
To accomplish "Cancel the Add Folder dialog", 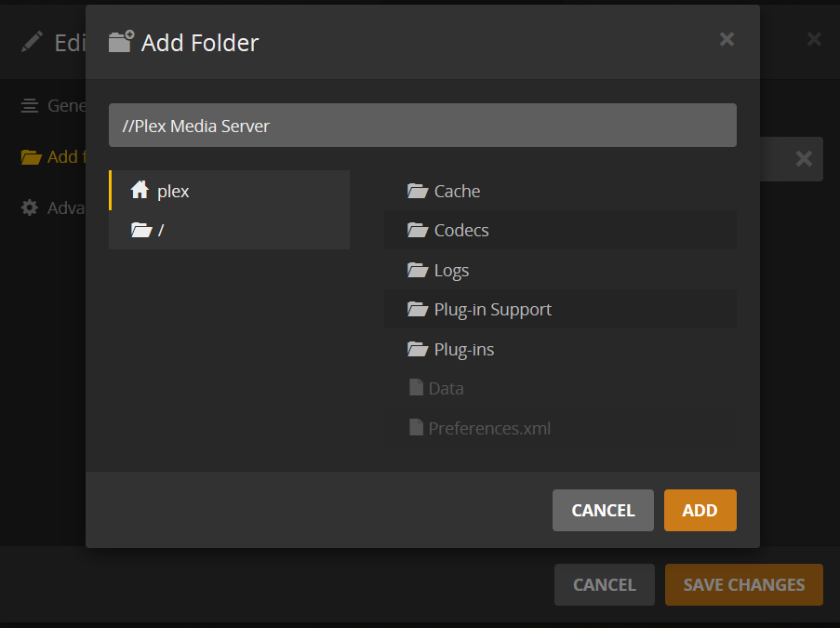I will coord(603,510).
